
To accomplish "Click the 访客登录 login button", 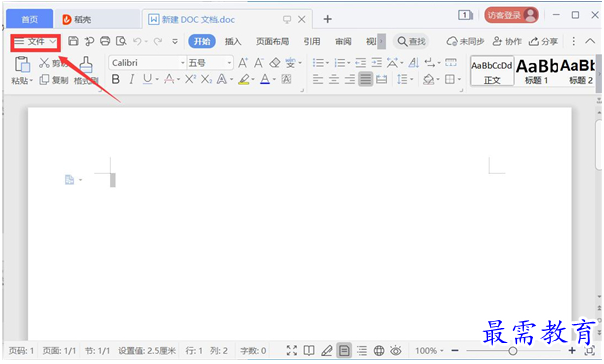I will point(511,15).
